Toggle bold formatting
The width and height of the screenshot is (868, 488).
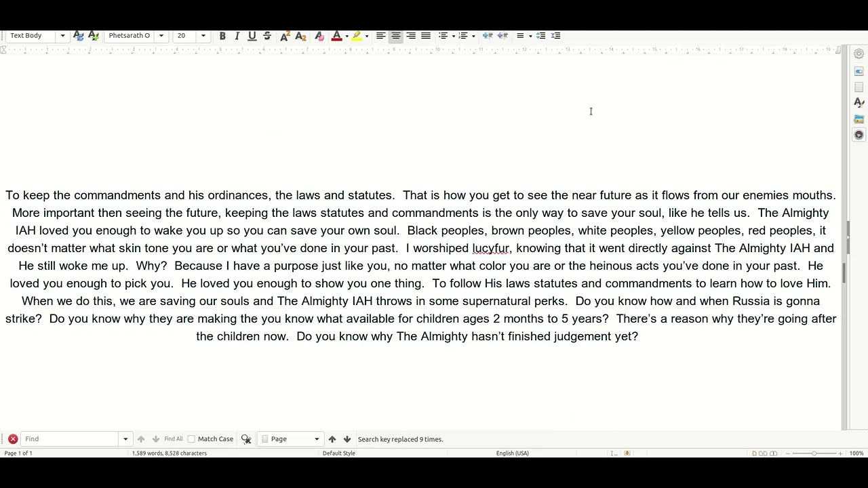pos(222,36)
